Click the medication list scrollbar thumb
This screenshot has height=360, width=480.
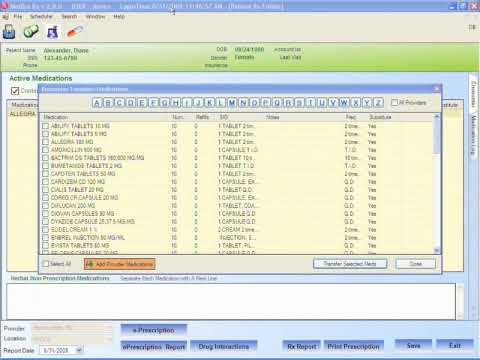pos(437,137)
